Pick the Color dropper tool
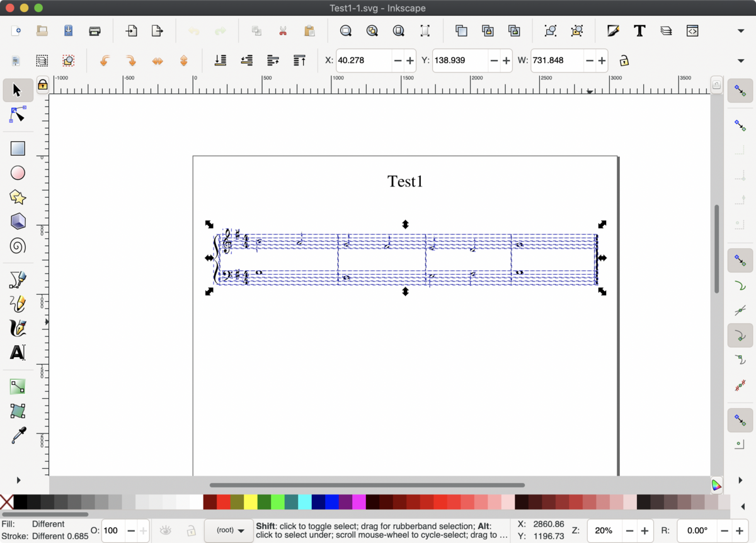Image resolution: width=756 pixels, height=543 pixels. click(x=18, y=435)
